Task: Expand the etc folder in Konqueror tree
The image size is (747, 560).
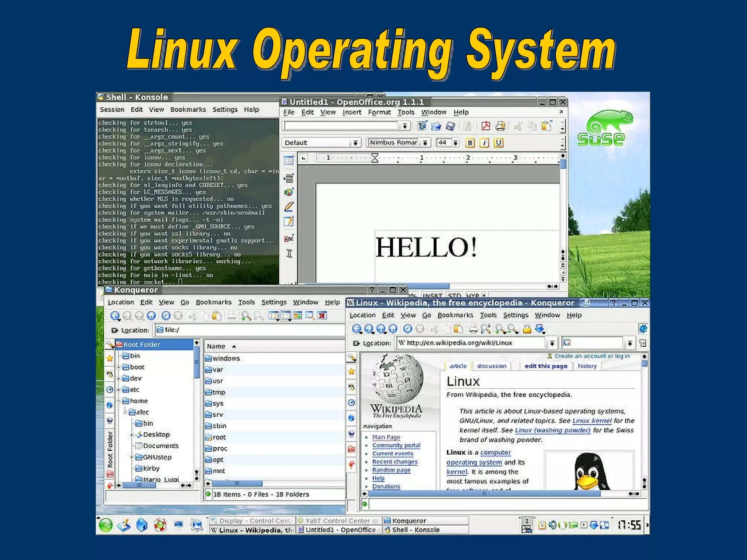Action: click(119, 390)
